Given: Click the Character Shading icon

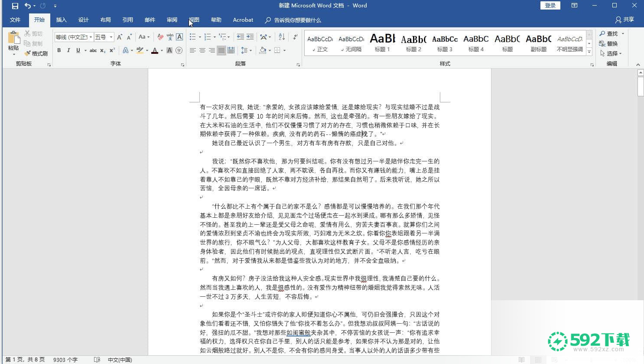Looking at the screenshot, I should tap(169, 50).
